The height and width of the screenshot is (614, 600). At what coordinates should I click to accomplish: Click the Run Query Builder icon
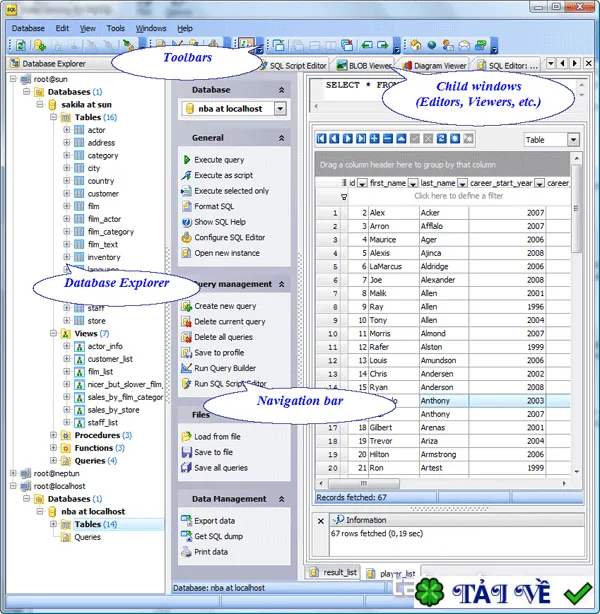click(x=186, y=368)
